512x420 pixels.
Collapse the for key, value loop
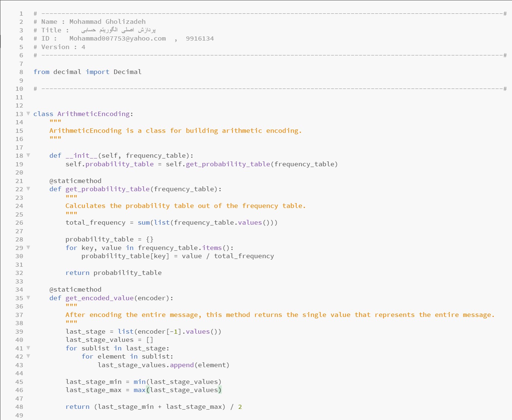coord(28,247)
